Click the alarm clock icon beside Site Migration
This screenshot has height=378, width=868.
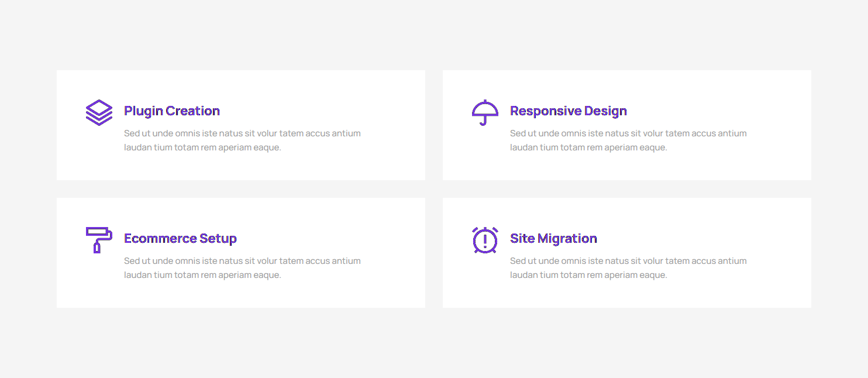pos(485,240)
